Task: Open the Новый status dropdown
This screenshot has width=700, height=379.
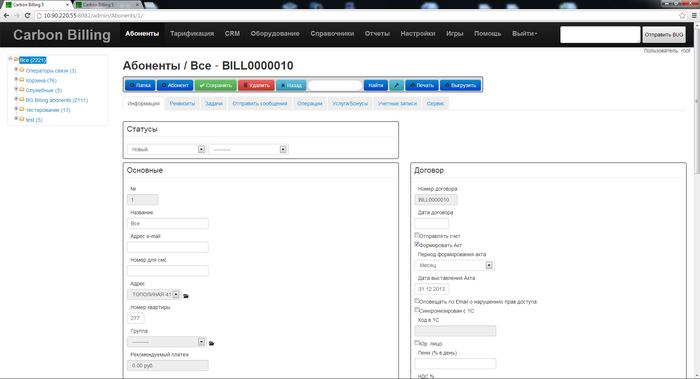Action: [x=166, y=150]
